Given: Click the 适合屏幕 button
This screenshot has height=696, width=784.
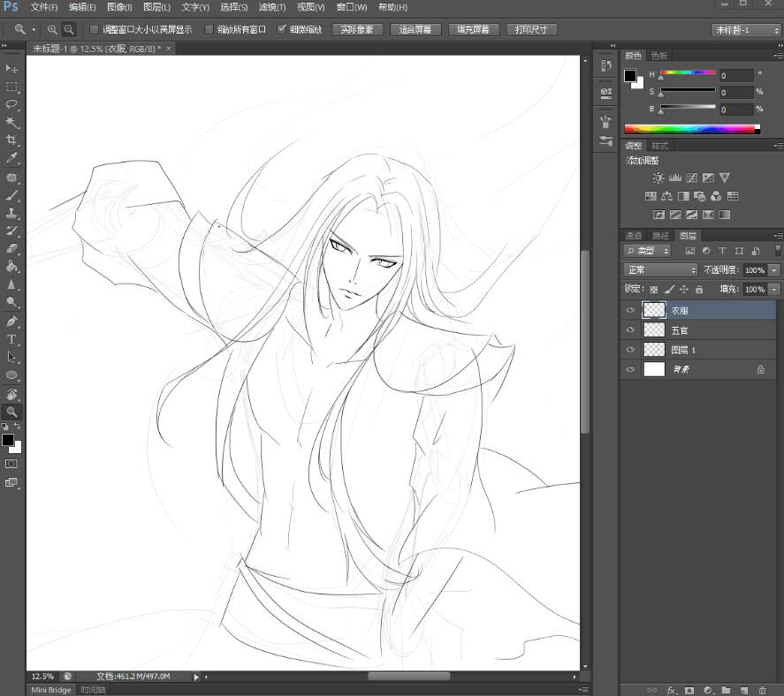Looking at the screenshot, I should [415, 29].
